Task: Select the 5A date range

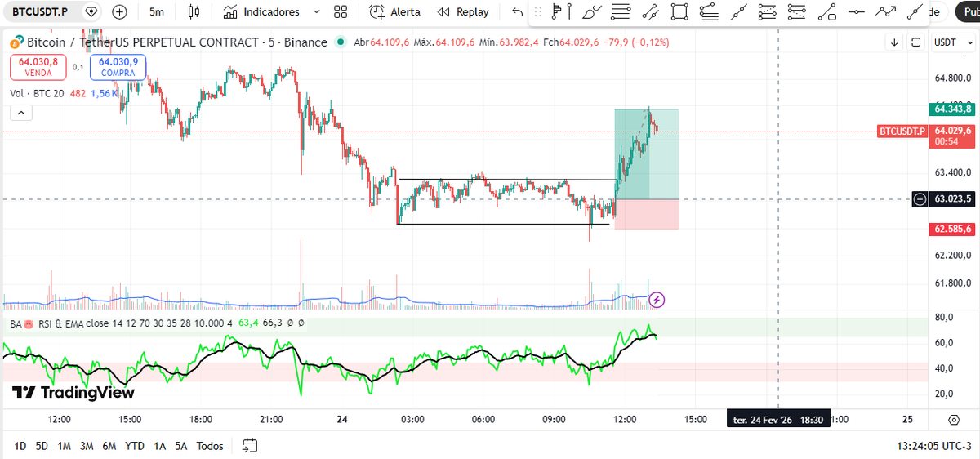Action: point(181,446)
